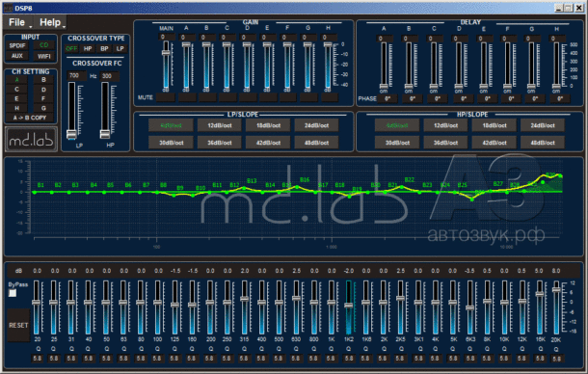Open the Help menu

point(52,22)
